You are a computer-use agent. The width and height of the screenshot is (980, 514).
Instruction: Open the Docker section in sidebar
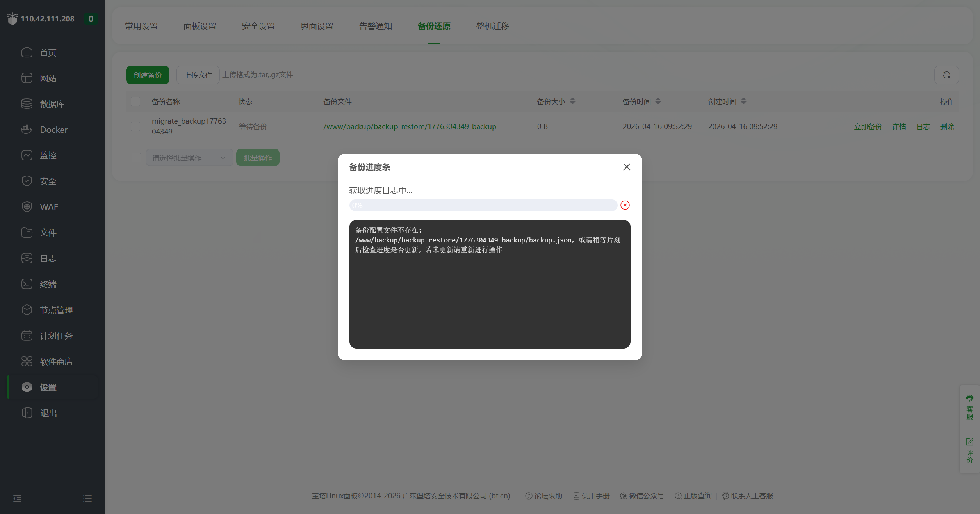(x=53, y=129)
